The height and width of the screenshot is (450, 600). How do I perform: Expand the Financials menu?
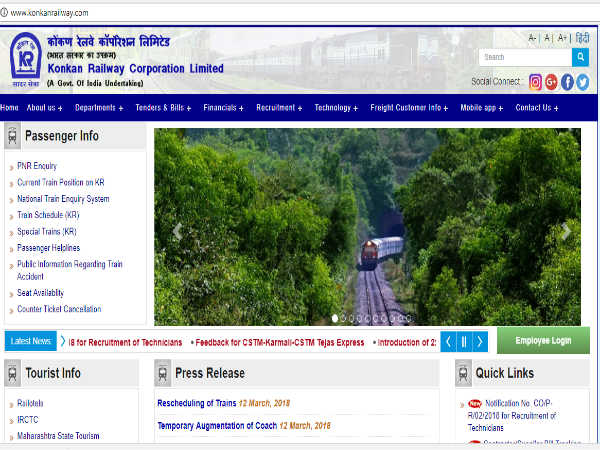223,108
